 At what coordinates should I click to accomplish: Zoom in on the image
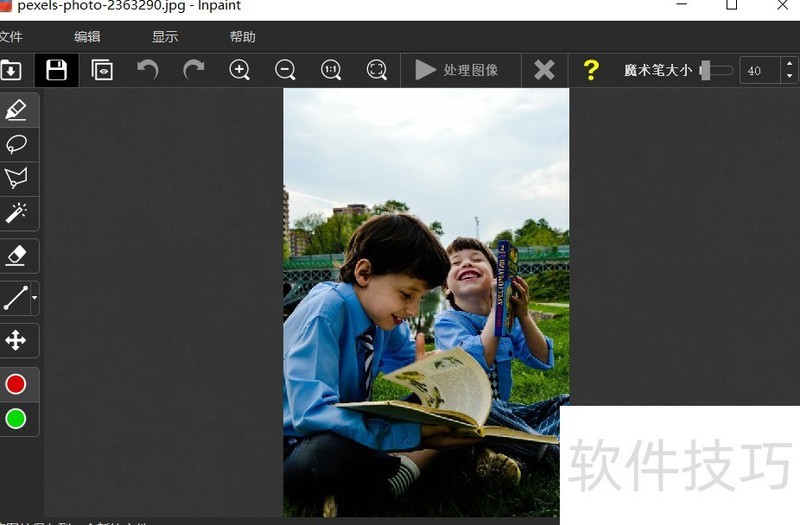[239, 70]
